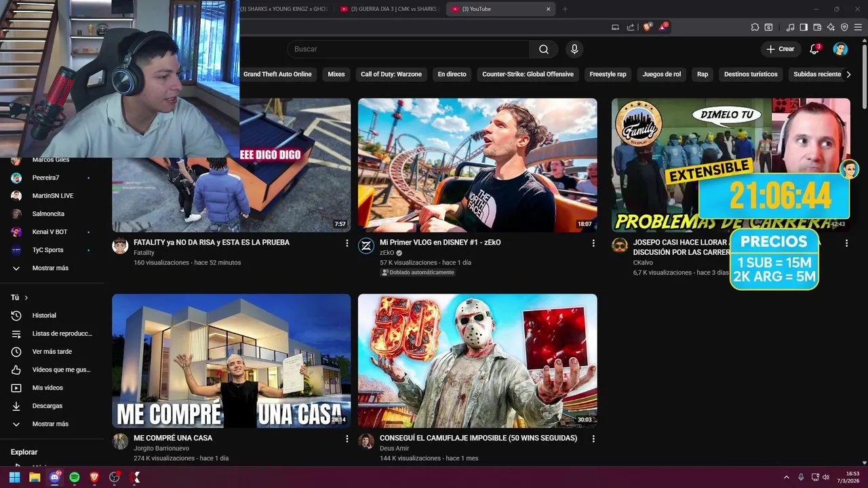
Task: Expand Mostrar más below Descargas
Action: (52, 424)
